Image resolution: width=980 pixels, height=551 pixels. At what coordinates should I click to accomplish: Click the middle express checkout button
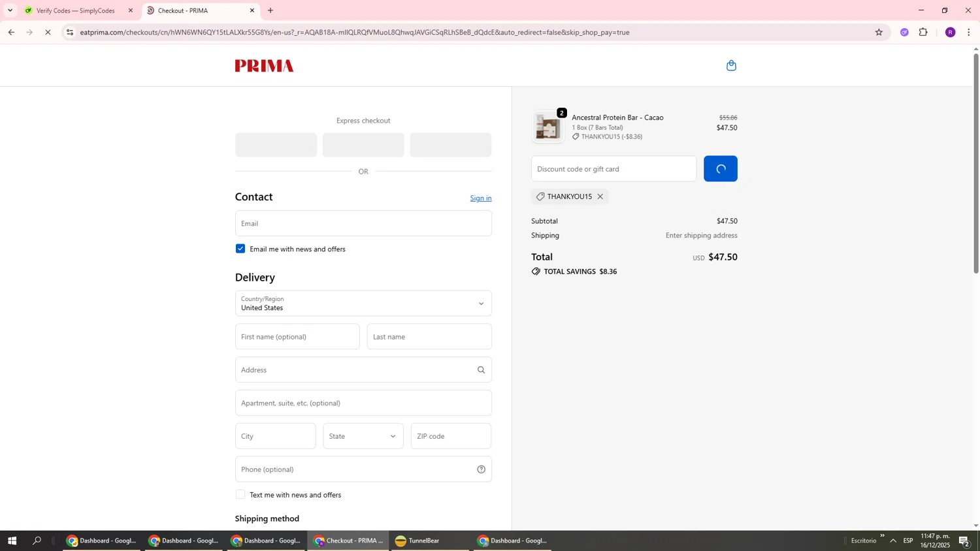pos(363,145)
